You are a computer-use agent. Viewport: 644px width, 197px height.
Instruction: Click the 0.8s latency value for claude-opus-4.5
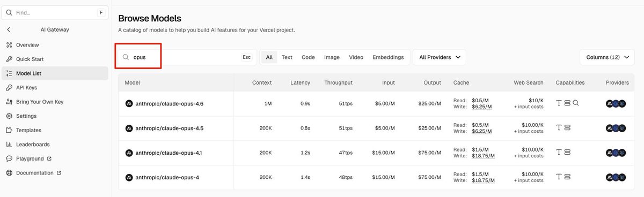click(x=305, y=128)
